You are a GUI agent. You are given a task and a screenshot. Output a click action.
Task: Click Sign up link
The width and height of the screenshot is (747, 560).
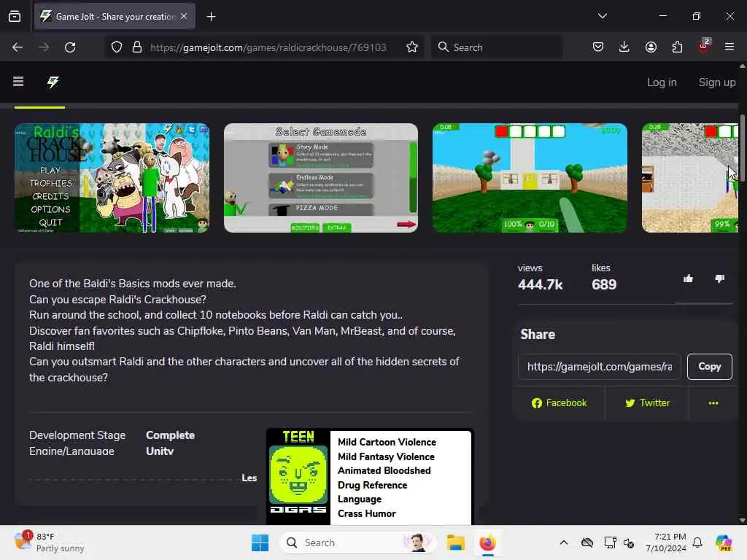716,82
